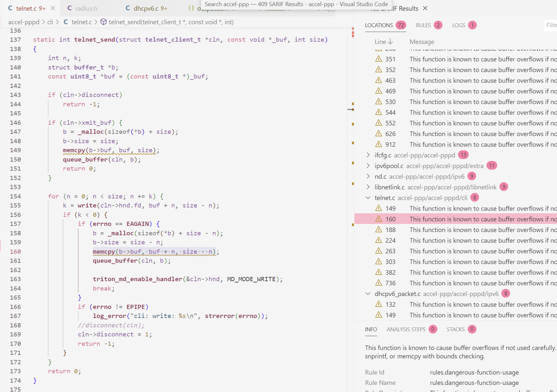The image size is (557, 392).
Task: Select the line 351 warning result
Action: (456, 59)
